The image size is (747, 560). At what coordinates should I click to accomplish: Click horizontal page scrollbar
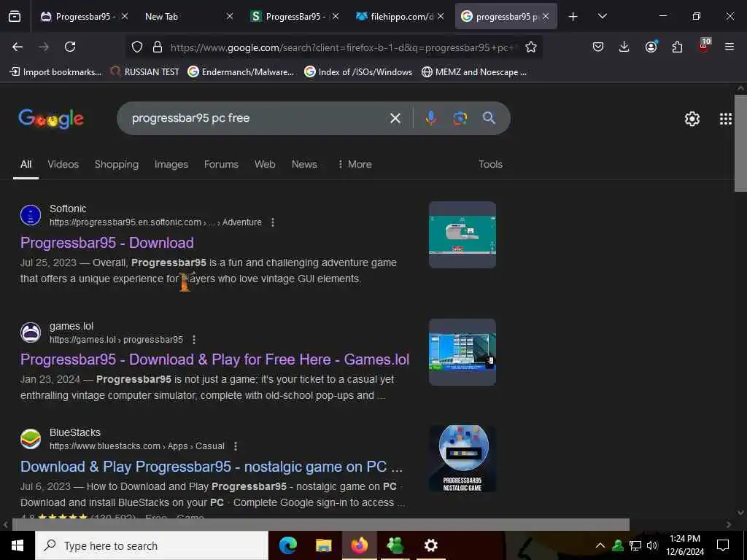[x=321, y=524]
